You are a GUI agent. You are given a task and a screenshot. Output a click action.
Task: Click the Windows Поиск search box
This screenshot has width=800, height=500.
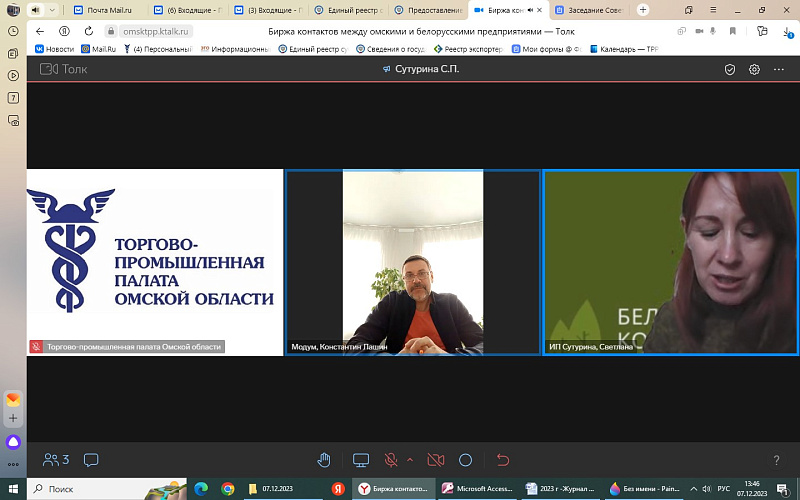click(107, 489)
